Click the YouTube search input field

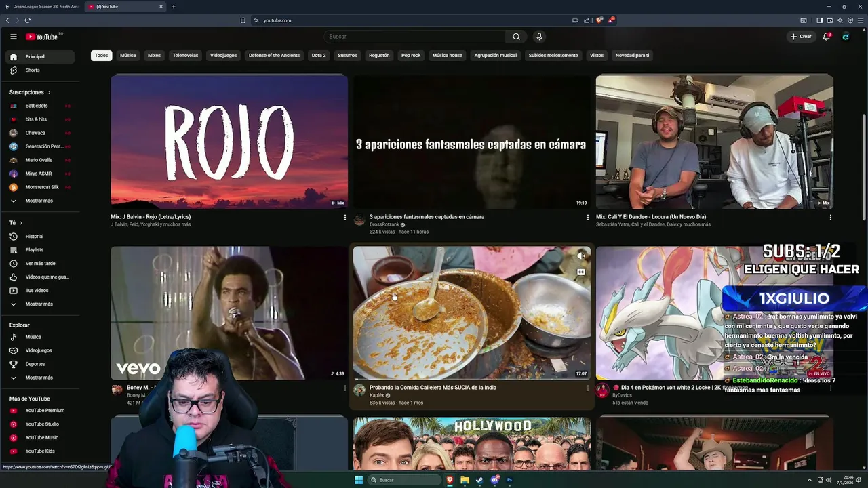coord(415,37)
